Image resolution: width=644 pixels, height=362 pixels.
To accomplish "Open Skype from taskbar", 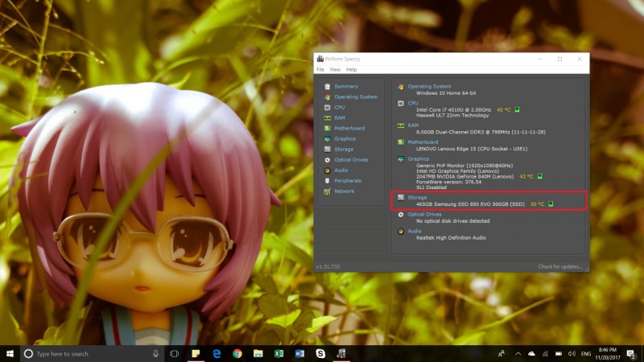I will [x=320, y=353].
